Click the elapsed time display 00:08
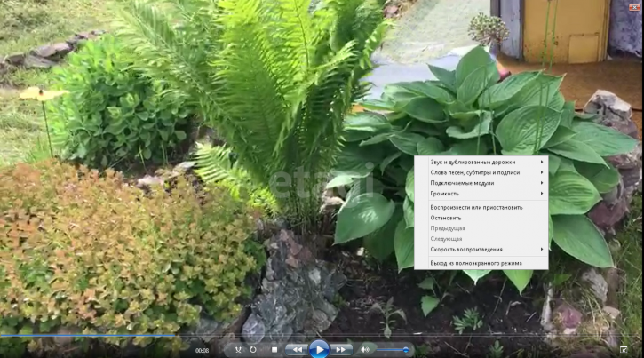Image resolution: width=644 pixels, height=358 pixels. (x=202, y=351)
